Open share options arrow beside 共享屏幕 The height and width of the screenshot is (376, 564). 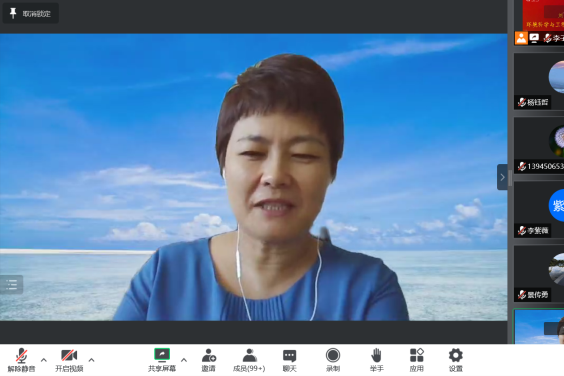(x=184, y=359)
